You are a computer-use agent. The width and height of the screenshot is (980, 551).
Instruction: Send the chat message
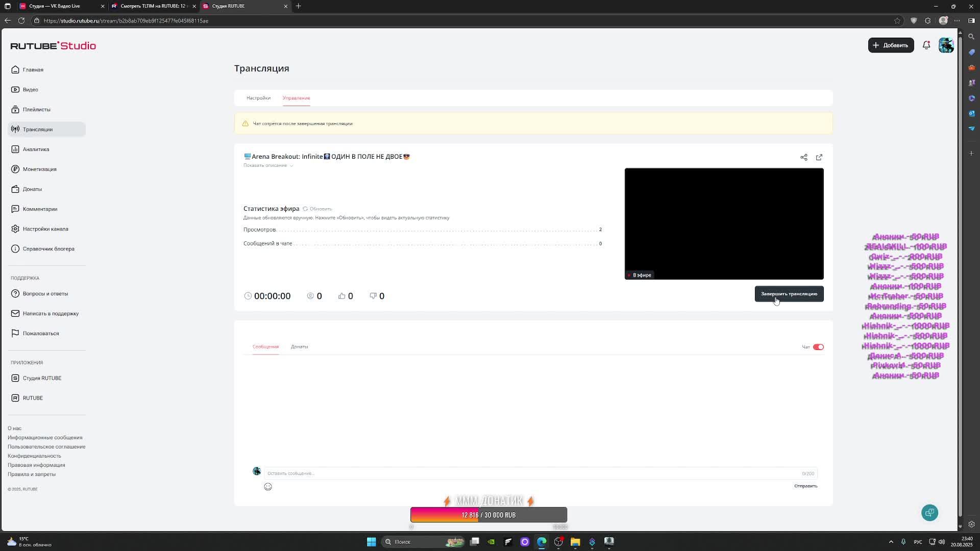point(805,486)
